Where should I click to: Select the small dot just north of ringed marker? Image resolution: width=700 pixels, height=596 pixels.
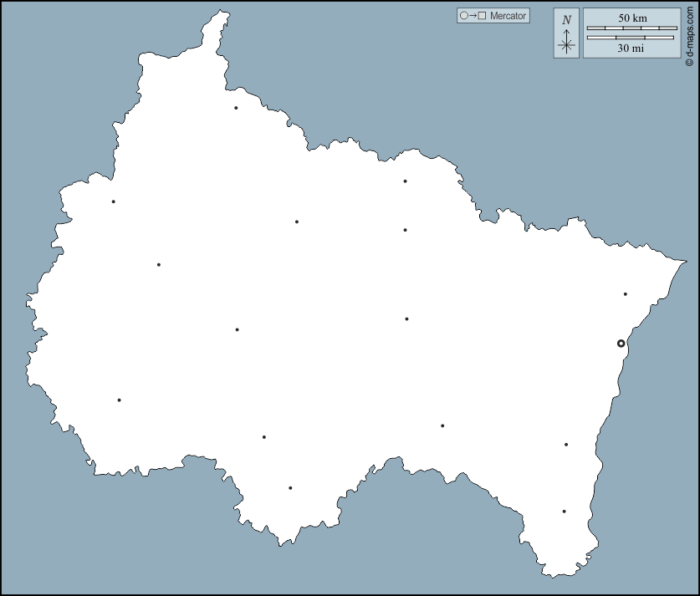click(625, 294)
